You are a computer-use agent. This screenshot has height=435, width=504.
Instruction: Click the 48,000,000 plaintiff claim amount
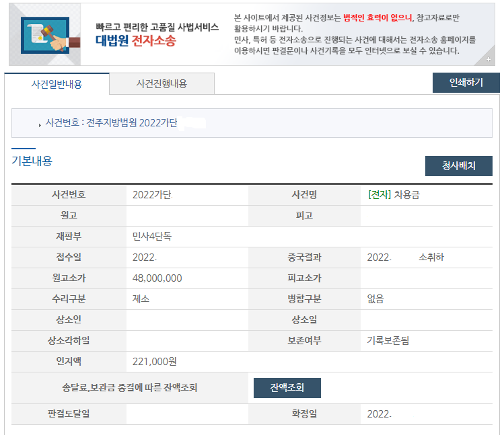[157, 278]
